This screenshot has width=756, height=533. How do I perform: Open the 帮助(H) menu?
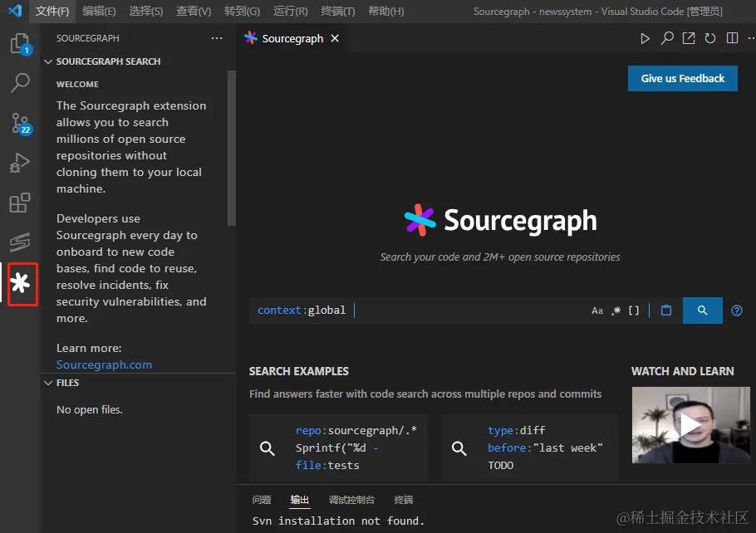click(x=385, y=11)
